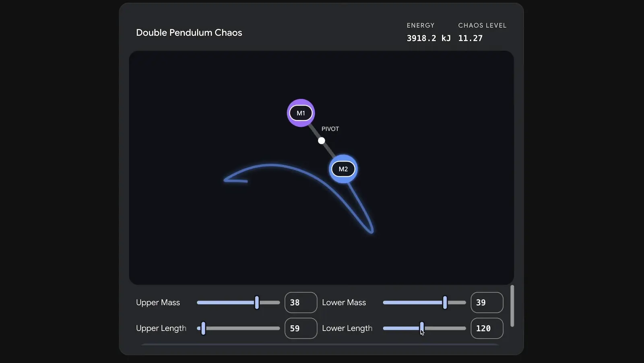Click the Lower Length label
The image size is (644, 363).
pos(347,328)
